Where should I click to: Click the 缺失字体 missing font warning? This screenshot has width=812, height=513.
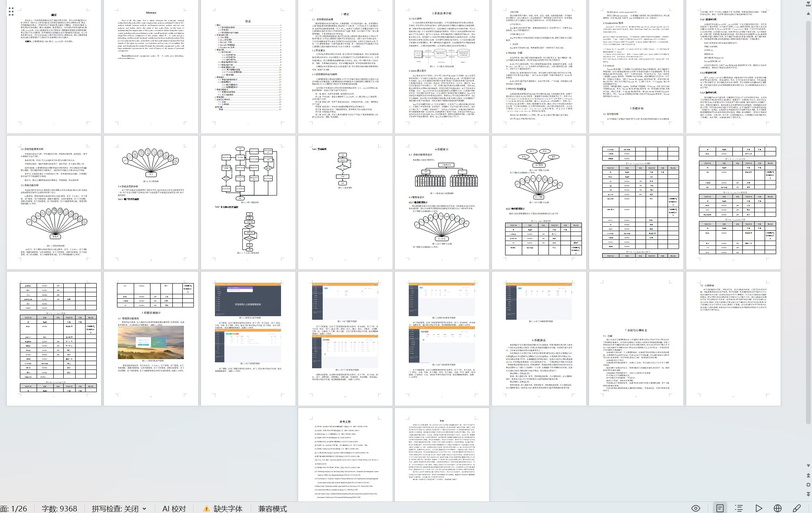pyautogui.click(x=223, y=509)
